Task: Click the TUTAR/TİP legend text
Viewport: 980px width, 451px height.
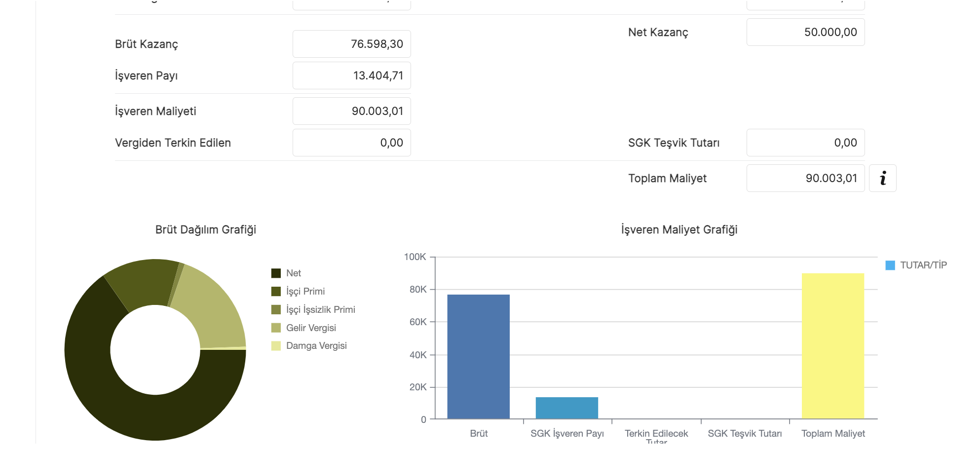Action: pyautogui.click(x=923, y=265)
